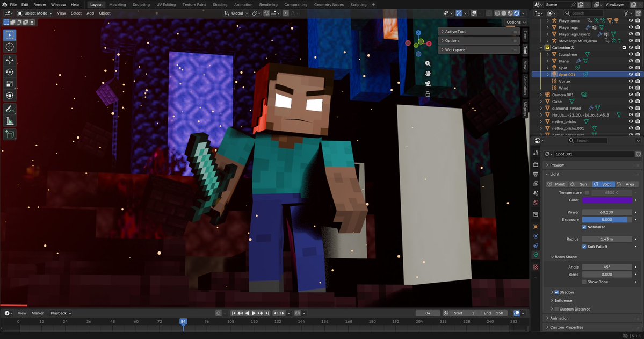Toggle the Shadow checkbox
Viewport: 644px width, 339px height.
[556, 292]
